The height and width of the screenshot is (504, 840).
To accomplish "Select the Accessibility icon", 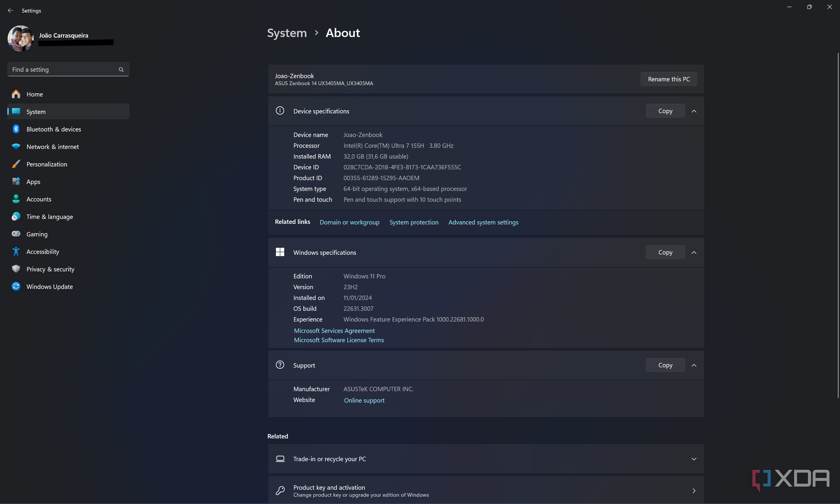I will [16, 251].
